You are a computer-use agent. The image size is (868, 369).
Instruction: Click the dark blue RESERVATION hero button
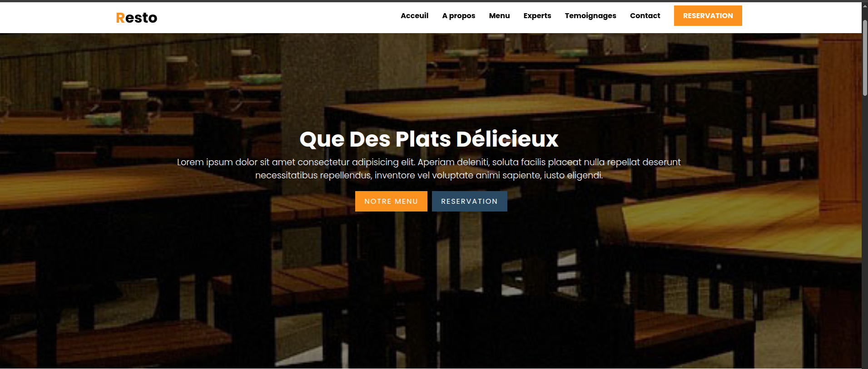(x=469, y=201)
